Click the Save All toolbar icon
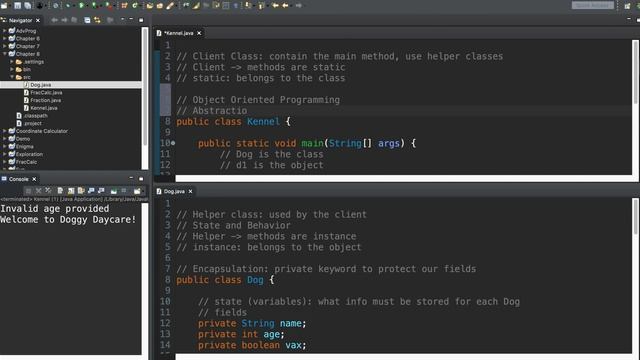Image resolution: width=640 pixels, height=360 pixels. 27,6
